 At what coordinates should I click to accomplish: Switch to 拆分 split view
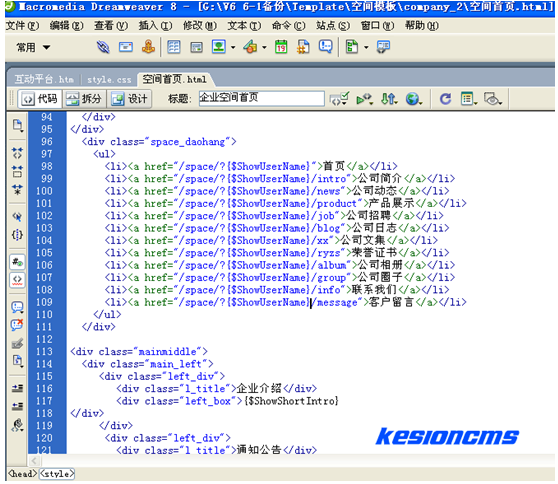[85, 99]
